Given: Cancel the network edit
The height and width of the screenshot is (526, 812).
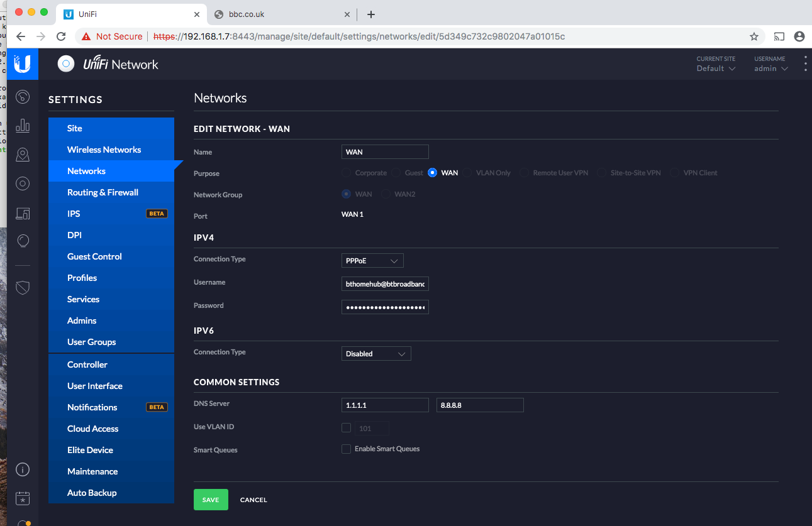Looking at the screenshot, I should (253, 500).
